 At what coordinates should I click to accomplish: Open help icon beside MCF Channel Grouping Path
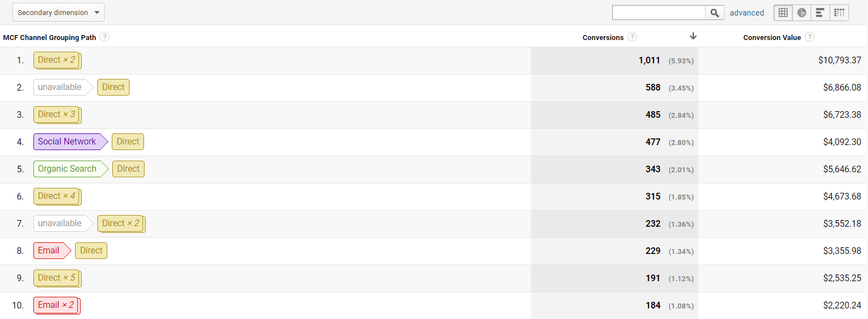coord(105,37)
